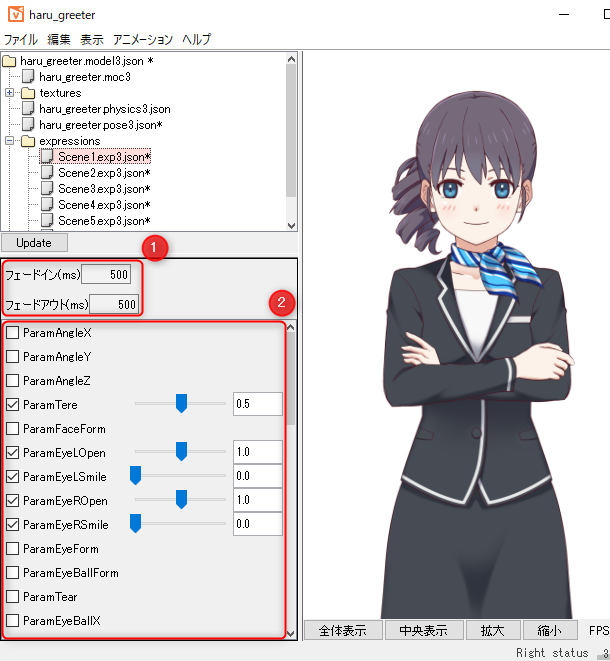The image size is (610, 661).
Task: Click the Scene2.exp3.json file icon
Action: click(47, 172)
